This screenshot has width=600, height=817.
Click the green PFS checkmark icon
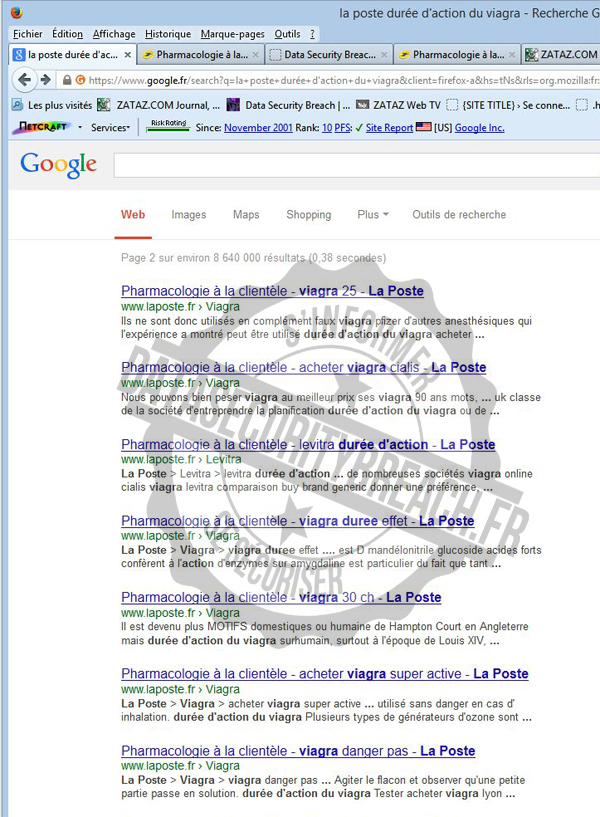[x=359, y=128]
